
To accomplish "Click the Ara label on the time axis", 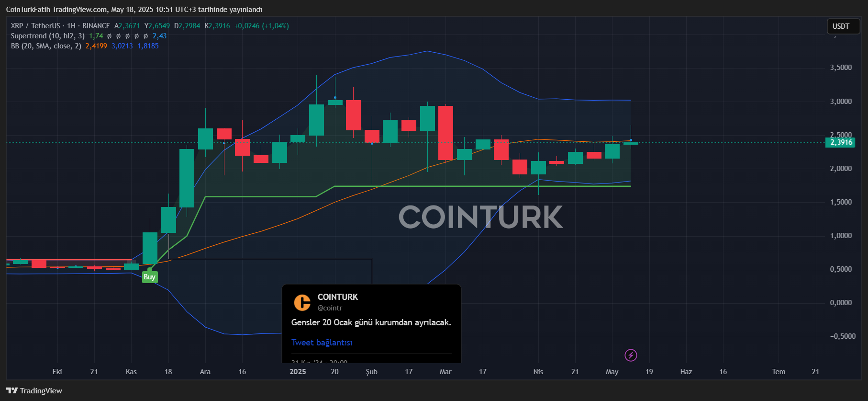I will 205,372.
